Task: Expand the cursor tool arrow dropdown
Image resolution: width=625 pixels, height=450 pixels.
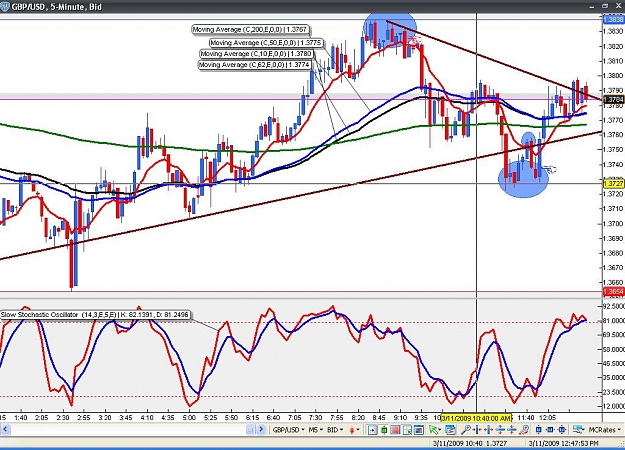Action: 440,430
